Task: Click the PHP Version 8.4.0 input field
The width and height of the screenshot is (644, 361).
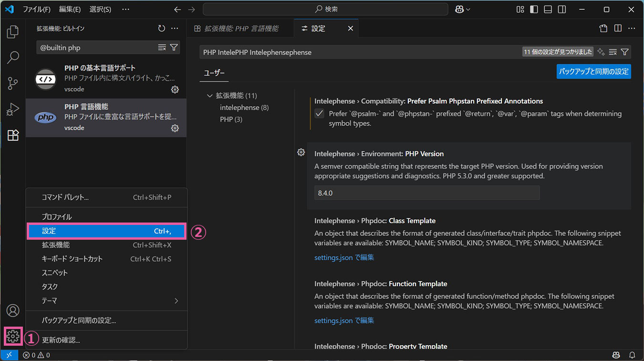Action: [x=427, y=193]
